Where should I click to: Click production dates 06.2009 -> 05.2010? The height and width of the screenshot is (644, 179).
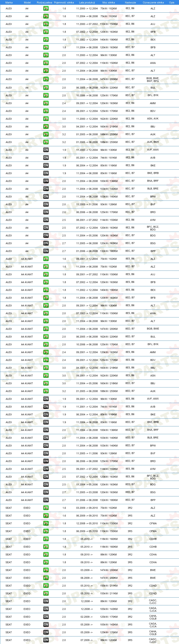87,531
